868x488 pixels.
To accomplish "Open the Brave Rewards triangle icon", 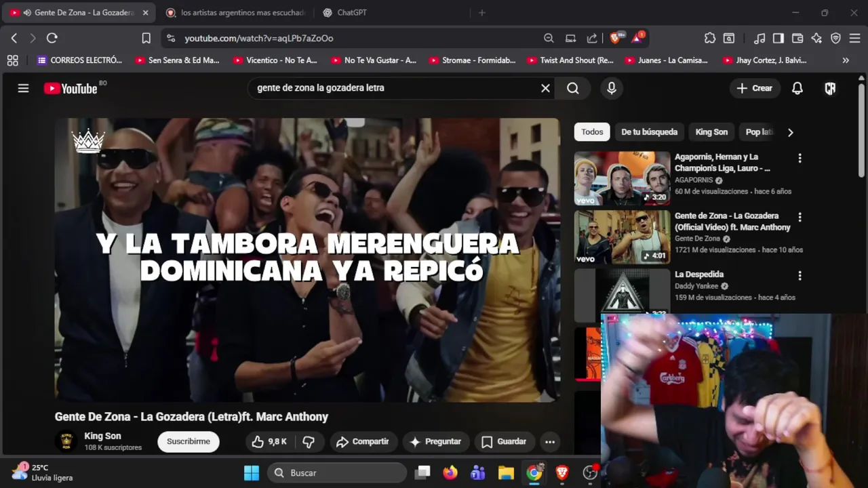I will coord(637,38).
